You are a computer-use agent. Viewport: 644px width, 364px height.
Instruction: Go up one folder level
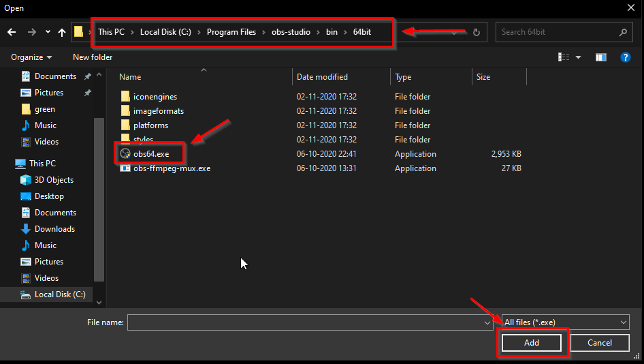(x=61, y=32)
